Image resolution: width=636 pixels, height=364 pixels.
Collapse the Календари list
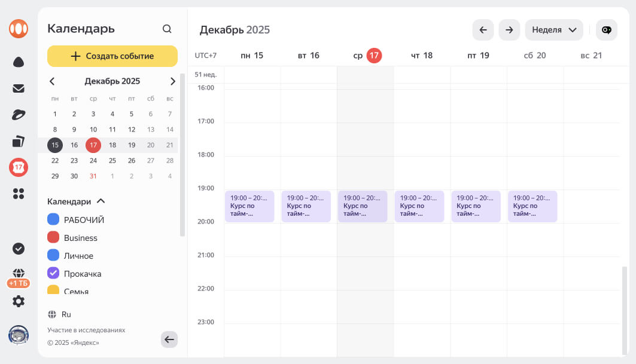[x=101, y=201]
